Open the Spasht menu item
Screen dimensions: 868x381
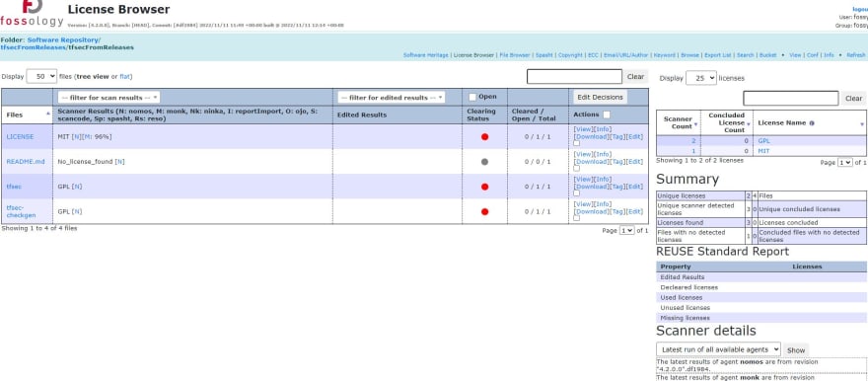[543, 55]
